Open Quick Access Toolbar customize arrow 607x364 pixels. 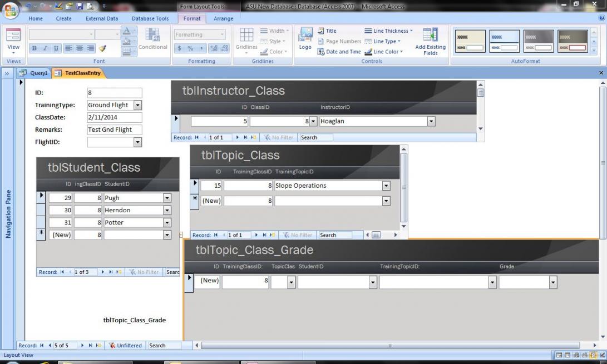coord(103,6)
